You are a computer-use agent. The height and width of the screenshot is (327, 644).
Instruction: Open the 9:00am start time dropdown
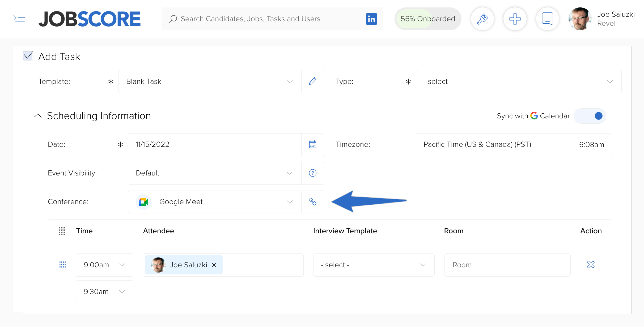[105, 265]
